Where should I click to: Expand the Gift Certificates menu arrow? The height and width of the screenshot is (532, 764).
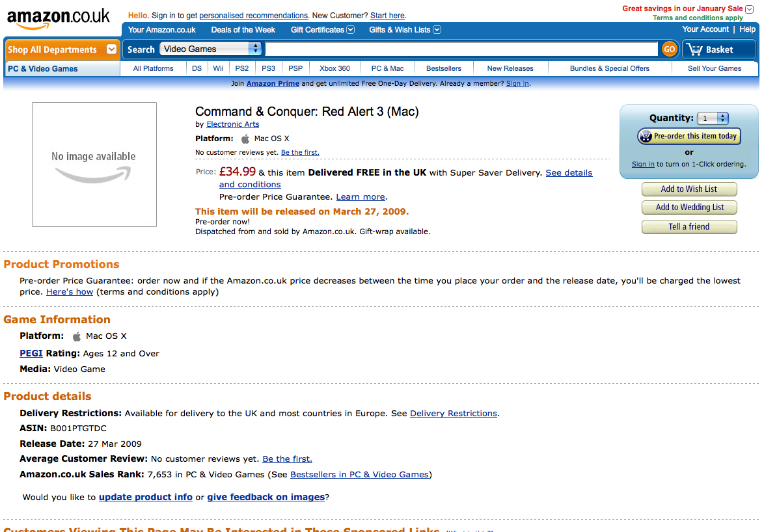pos(350,30)
